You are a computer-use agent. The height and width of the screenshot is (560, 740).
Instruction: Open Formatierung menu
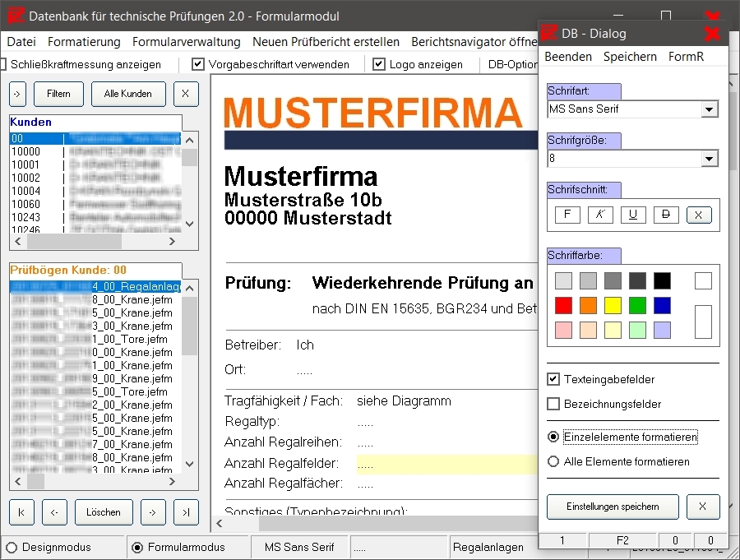[x=84, y=42]
